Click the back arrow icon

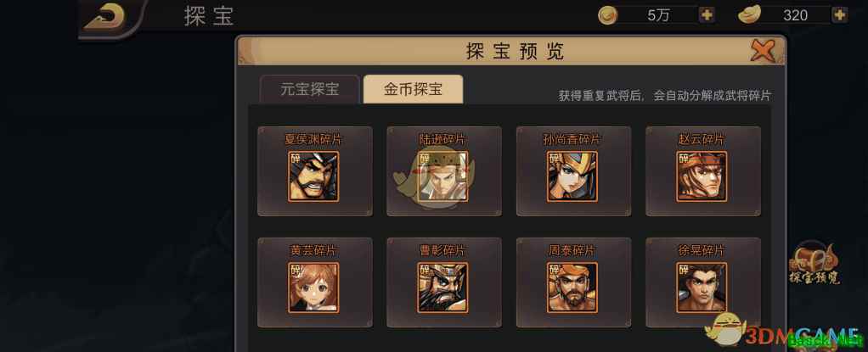(x=104, y=17)
